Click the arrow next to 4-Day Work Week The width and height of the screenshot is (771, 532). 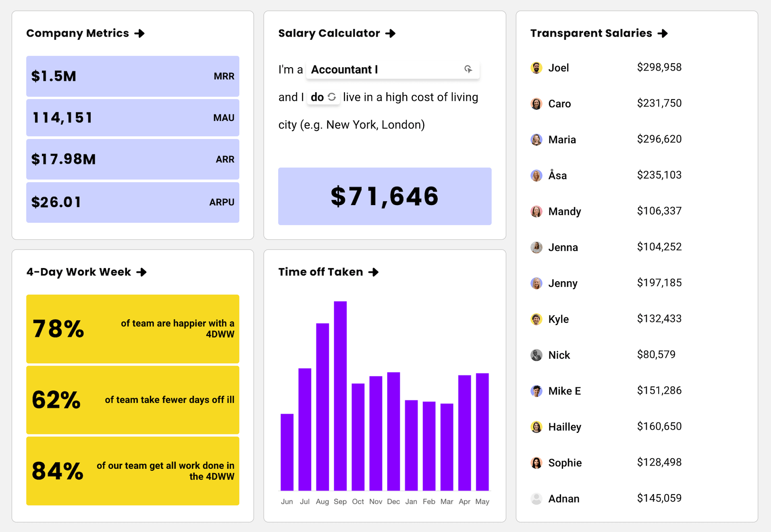(x=142, y=272)
